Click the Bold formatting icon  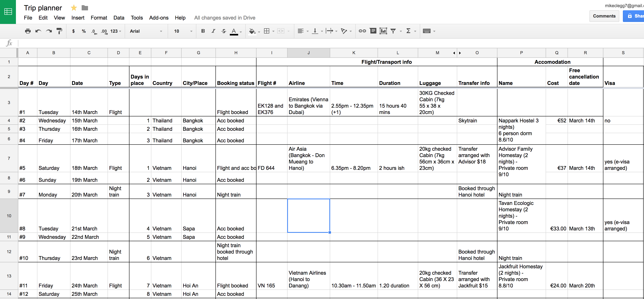203,31
